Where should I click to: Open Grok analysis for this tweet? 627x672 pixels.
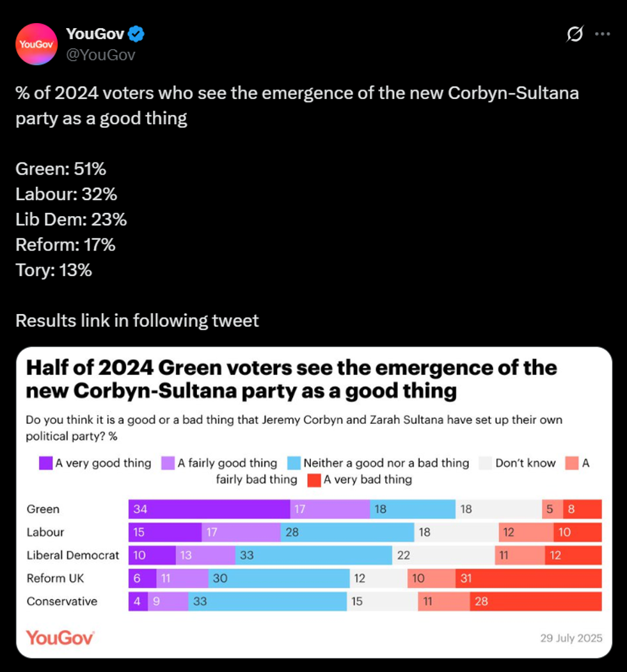pyautogui.click(x=574, y=34)
